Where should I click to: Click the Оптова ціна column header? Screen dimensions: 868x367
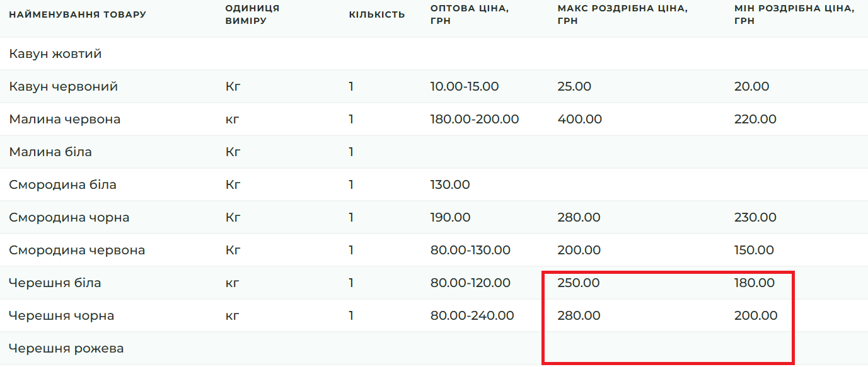470,14
